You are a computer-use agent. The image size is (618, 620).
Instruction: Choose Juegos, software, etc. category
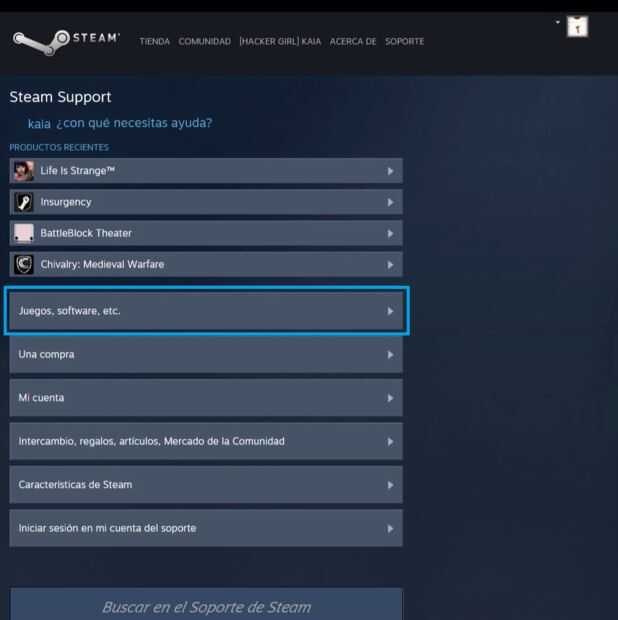click(206, 311)
